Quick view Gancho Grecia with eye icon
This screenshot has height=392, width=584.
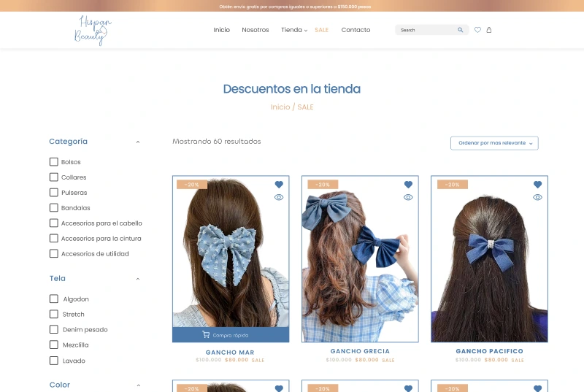click(x=408, y=197)
